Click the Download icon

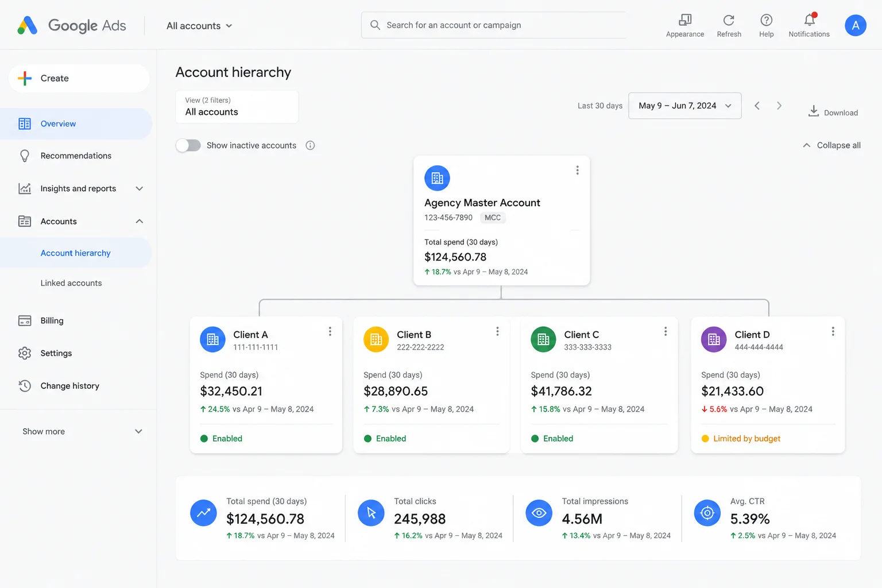point(814,111)
